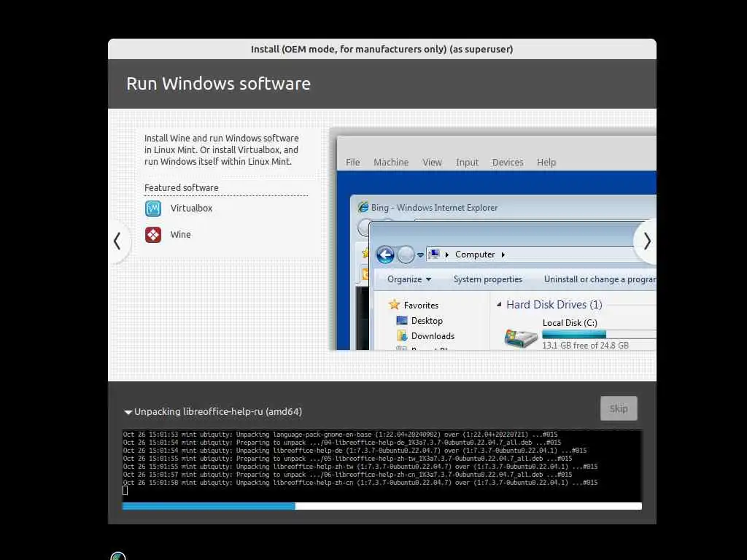
Task: Click "Bing - Windows Internet Explorer" title text
Action: tap(434, 208)
